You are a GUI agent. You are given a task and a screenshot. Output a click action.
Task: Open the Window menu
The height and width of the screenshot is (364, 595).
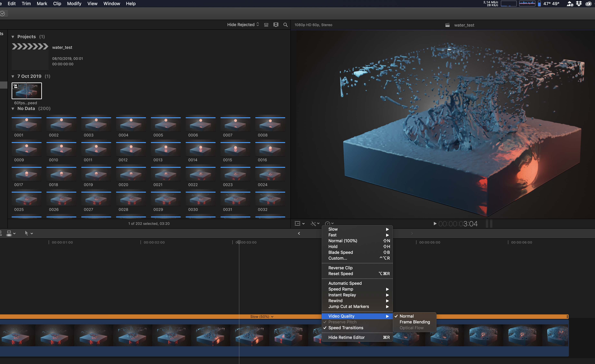point(112,4)
